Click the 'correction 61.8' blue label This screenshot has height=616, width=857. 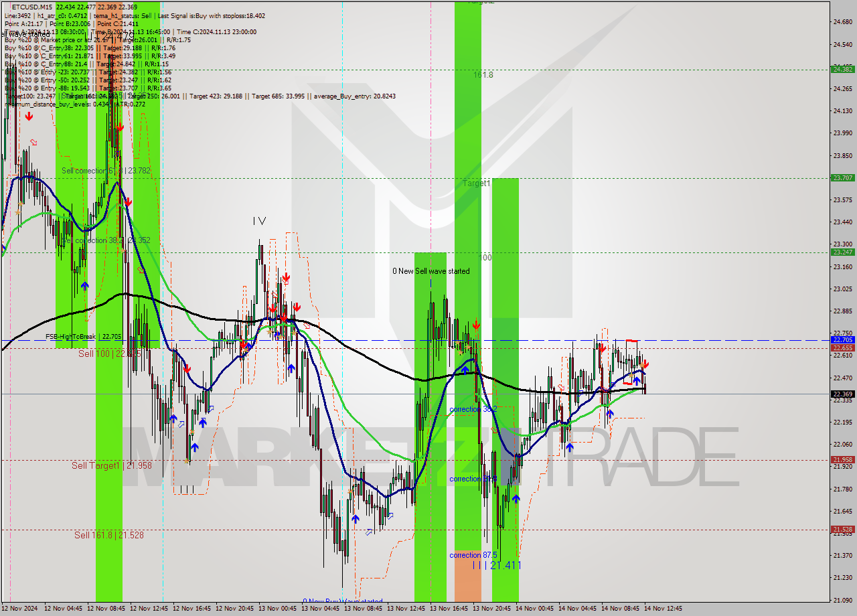pyautogui.click(x=473, y=479)
